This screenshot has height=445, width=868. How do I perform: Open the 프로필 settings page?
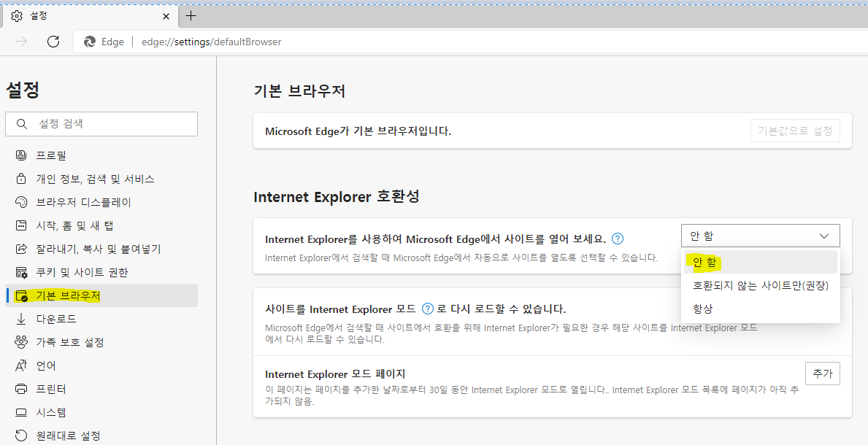point(102,155)
